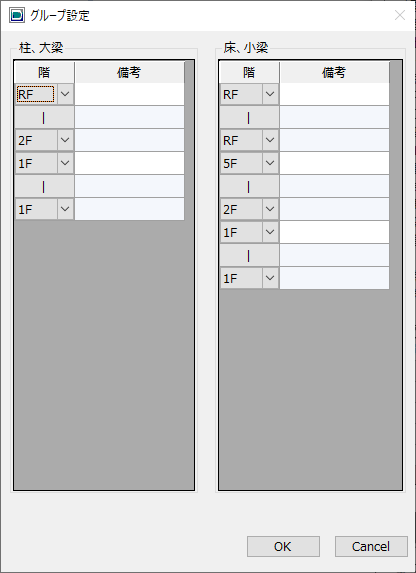Click the 備考 column header in 柱、大梁 table
The width and height of the screenshot is (416, 573).
pyautogui.click(x=129, y=72)
